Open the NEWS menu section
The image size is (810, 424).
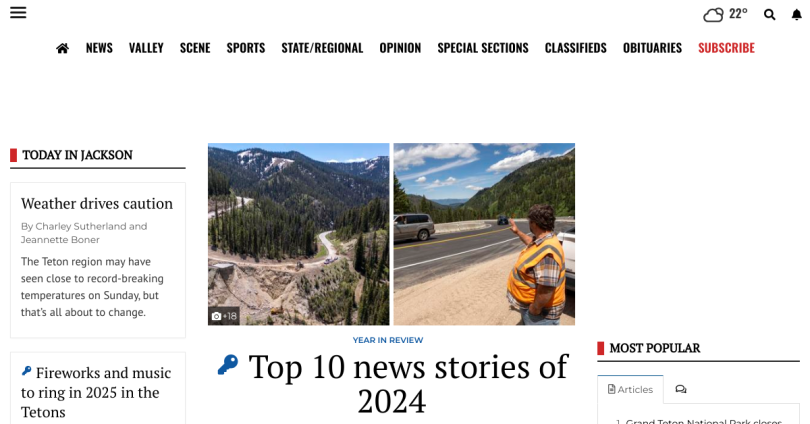[99, 48]
